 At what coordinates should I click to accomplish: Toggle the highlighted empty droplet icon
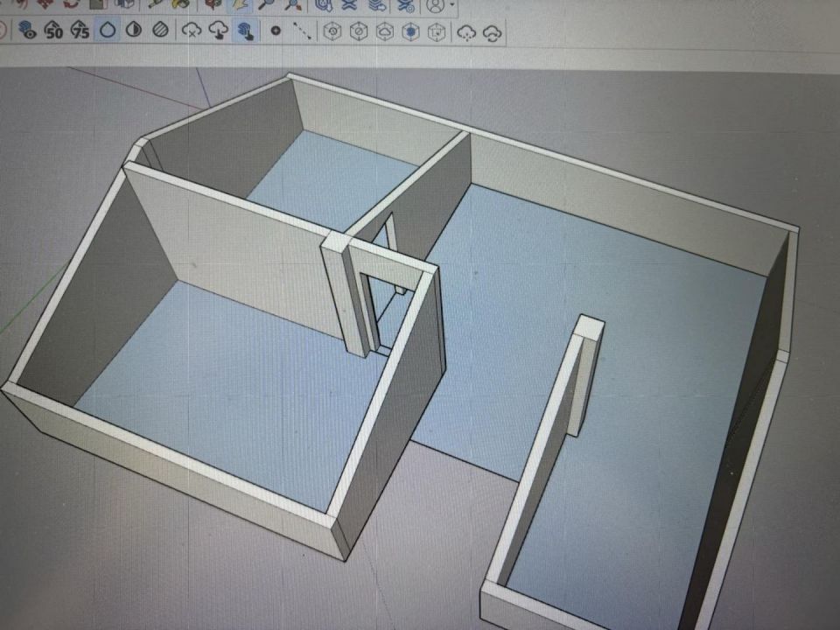tap(107, 31)
